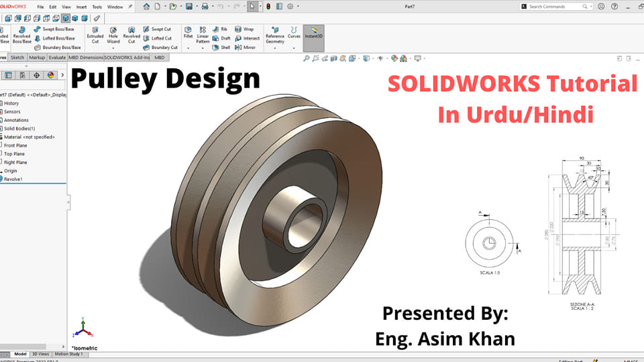Screen dimensions: 644x362
Task: Switch to the 3D Views bottom tab
Action: [40, 354]
